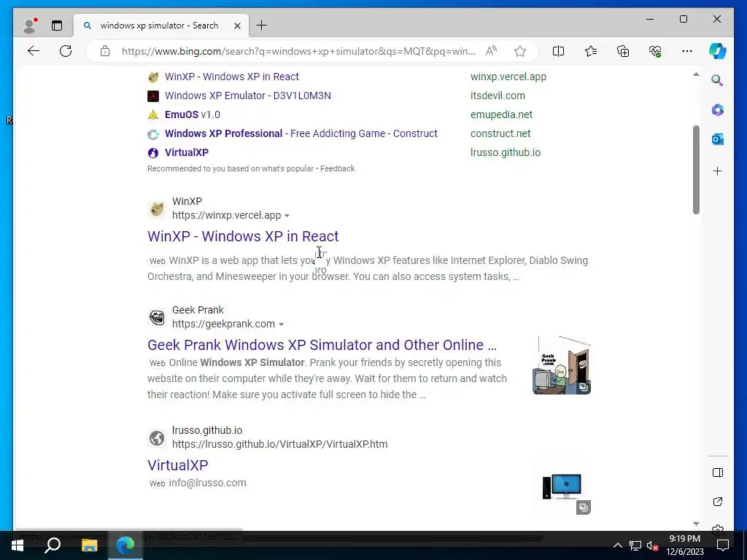Click the winxp.vercel.app domain text
Screen dimensions: 747x560
(x=508, y=77)
